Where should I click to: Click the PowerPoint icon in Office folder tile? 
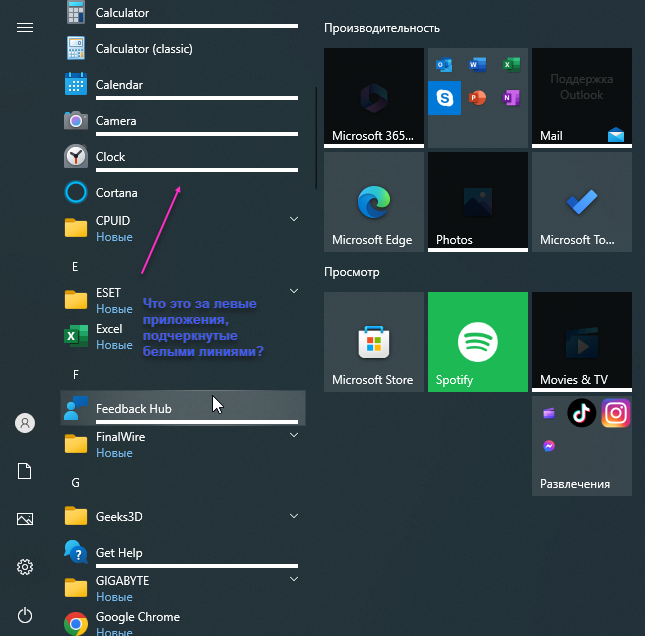pos(478,98)
